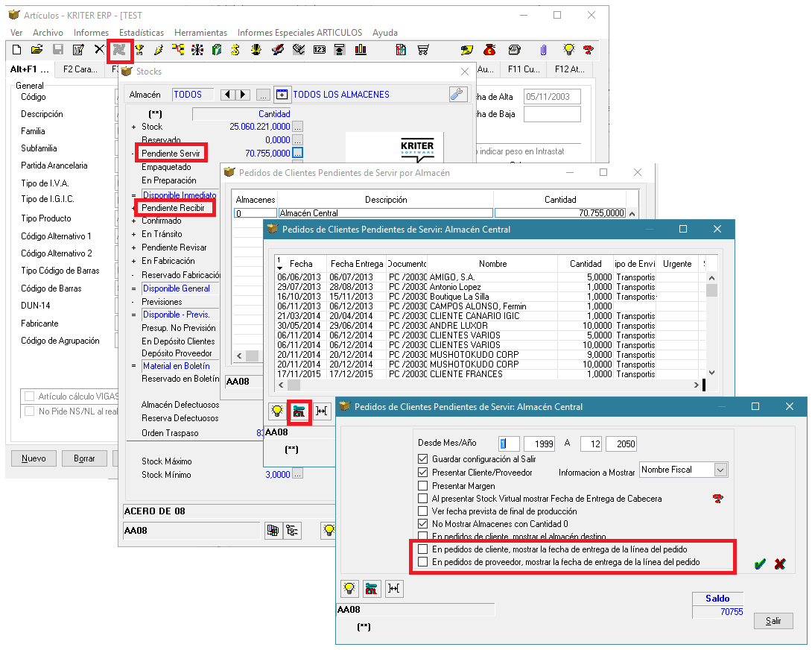
Task: Click the start year field showing 1999
Action: click(x=539, y=444)
